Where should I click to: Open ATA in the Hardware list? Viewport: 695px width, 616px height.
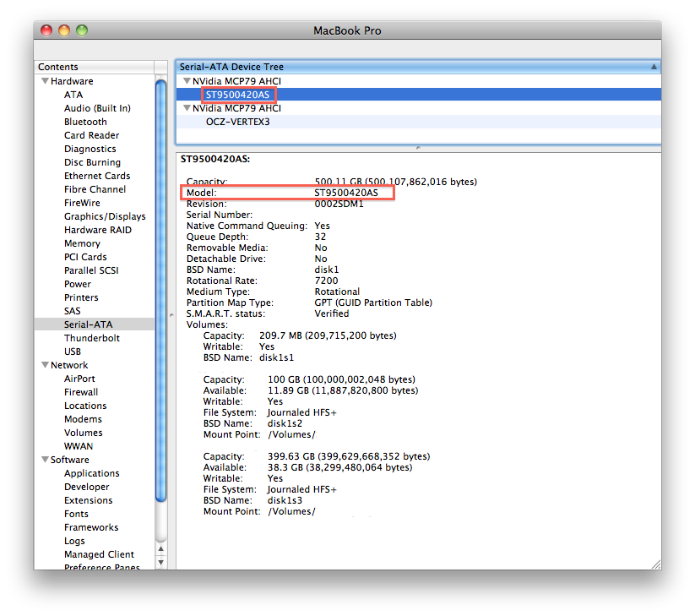(73, 95)
